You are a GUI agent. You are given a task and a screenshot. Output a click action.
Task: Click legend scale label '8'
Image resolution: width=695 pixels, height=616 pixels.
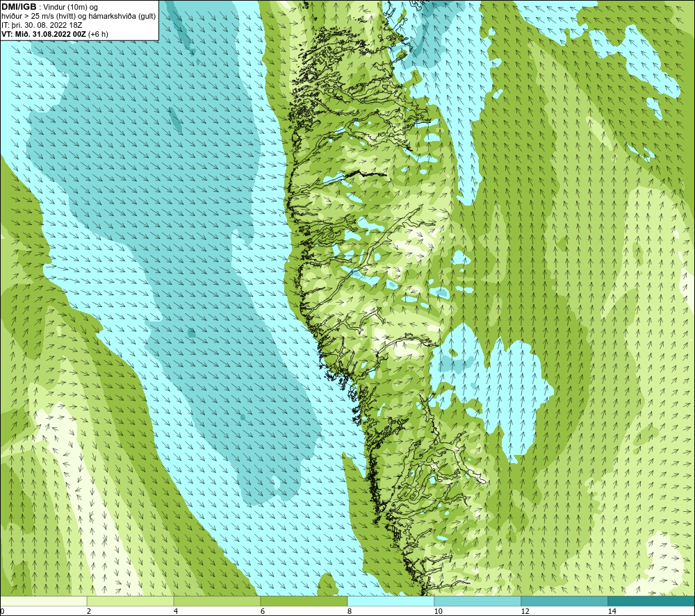(350, 611)
